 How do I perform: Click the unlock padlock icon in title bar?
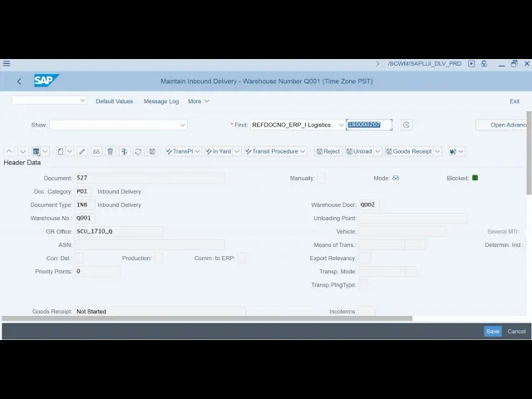point(484,63)
